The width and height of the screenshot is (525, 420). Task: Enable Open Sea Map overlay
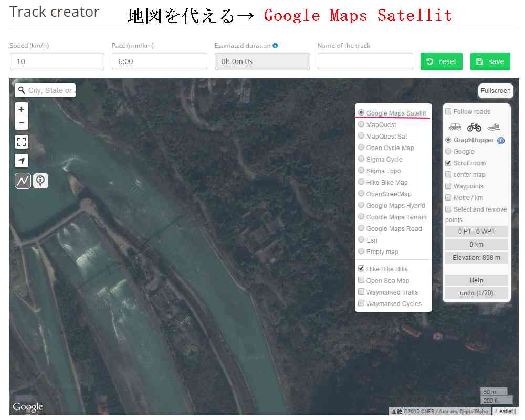point(361,280)
